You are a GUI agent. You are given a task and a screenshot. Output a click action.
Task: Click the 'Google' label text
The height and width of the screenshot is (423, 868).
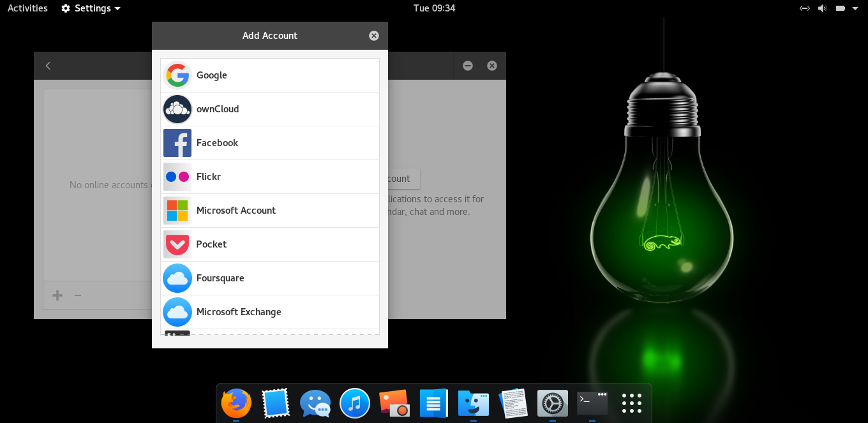pos(212,75)
